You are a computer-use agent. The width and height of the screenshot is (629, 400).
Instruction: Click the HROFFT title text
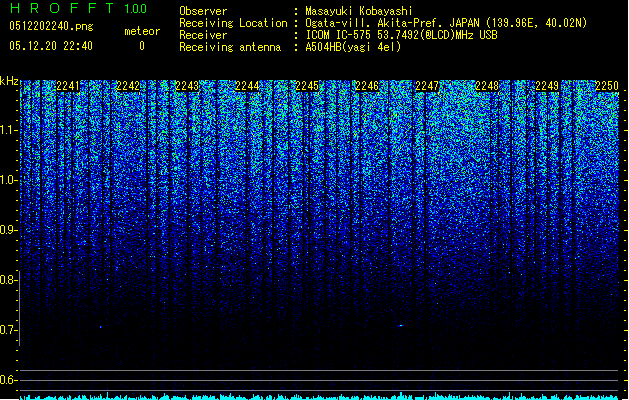coord(62,8)
